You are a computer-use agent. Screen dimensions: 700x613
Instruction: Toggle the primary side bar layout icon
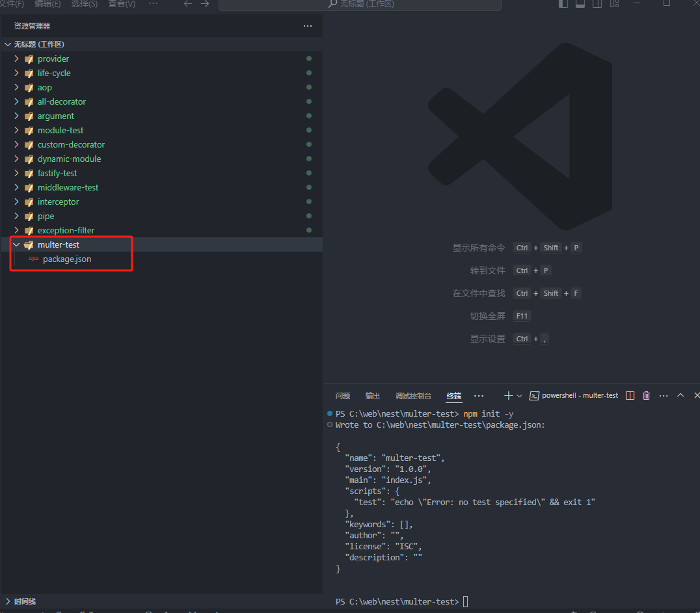tap(563, 3)
